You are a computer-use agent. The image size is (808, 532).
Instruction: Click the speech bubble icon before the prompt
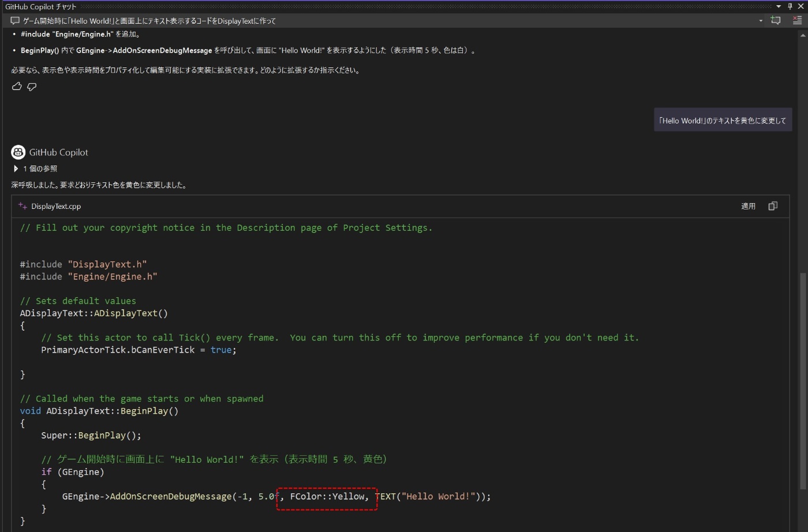[x=14, y=20]
